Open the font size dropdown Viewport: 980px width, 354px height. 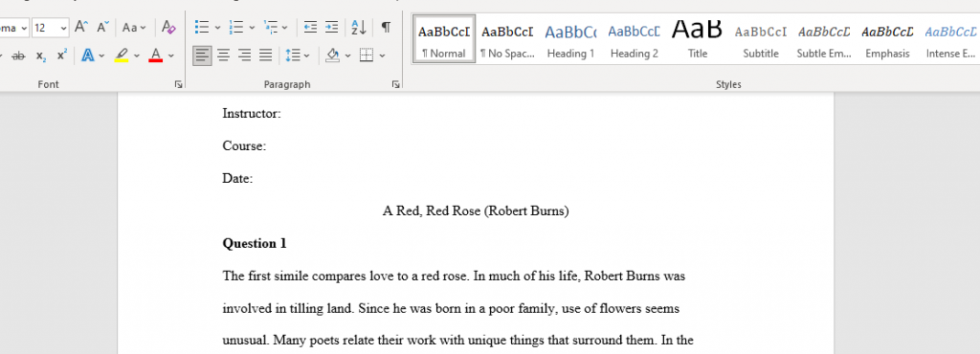pos(64,28)
